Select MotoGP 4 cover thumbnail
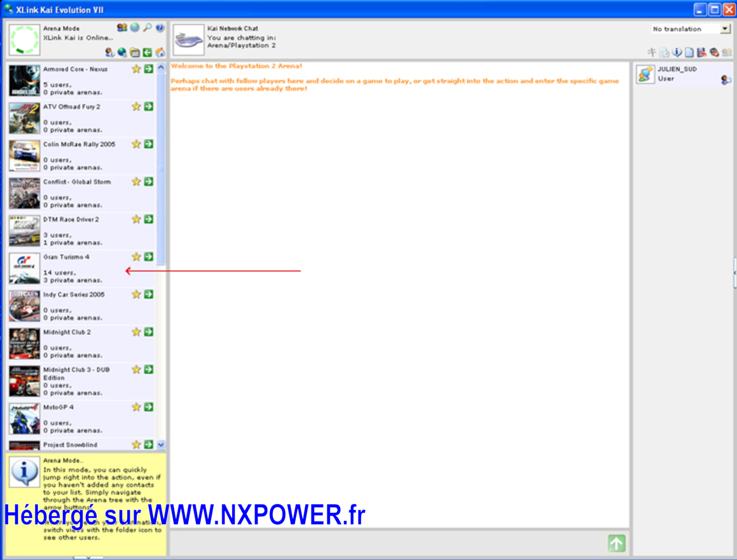 coord(24,418)
